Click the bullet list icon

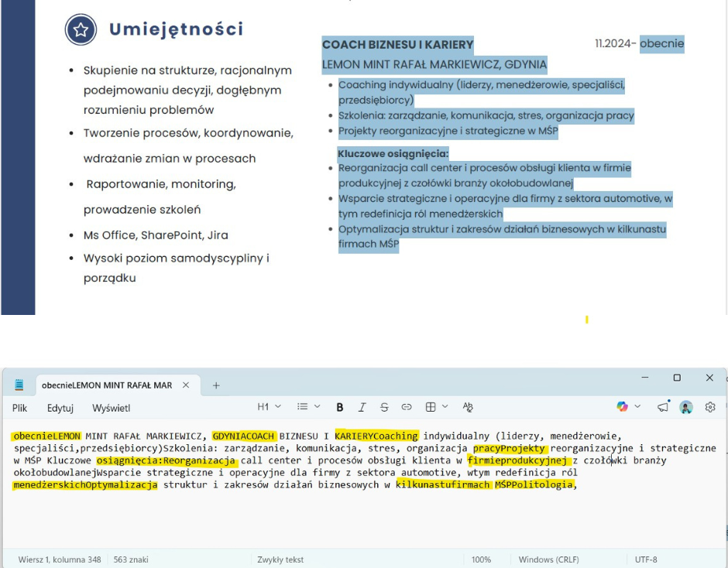coord(302,407)
